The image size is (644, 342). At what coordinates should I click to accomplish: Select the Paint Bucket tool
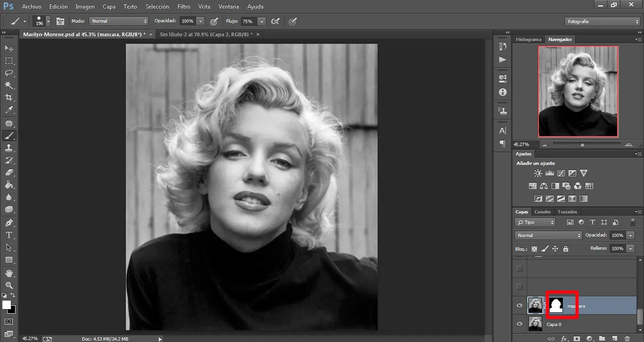pyautogui.click(x=9, y=185)
